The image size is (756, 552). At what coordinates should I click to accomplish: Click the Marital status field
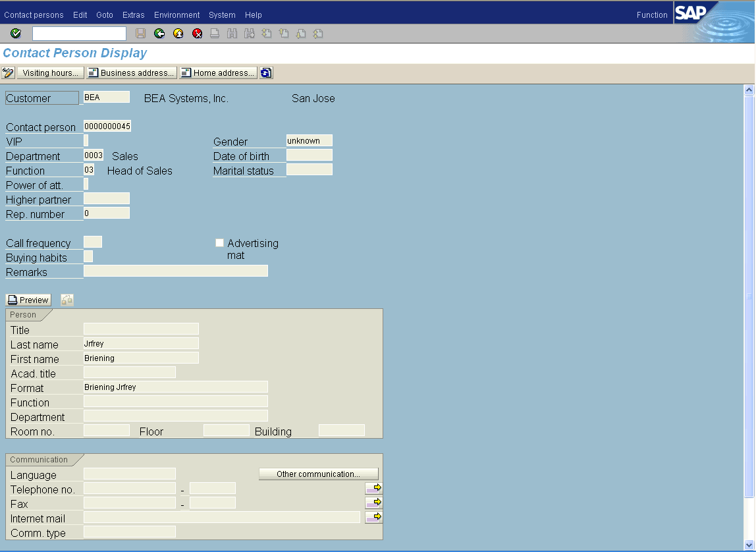tap(309, 170)
